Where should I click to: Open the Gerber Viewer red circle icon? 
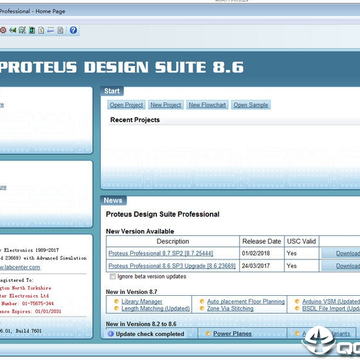(3, 30)
